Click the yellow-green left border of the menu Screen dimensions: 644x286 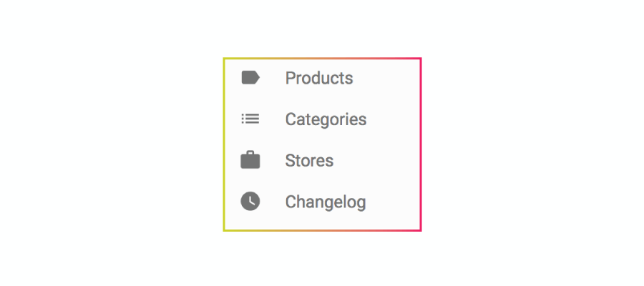[224, 144]
